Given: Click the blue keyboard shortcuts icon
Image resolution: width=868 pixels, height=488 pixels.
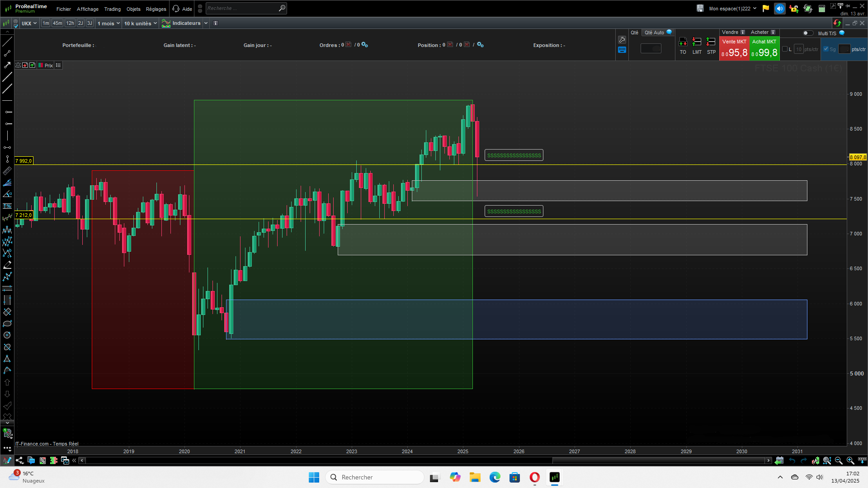Looking at the screenshot, I should click(622, 50).
